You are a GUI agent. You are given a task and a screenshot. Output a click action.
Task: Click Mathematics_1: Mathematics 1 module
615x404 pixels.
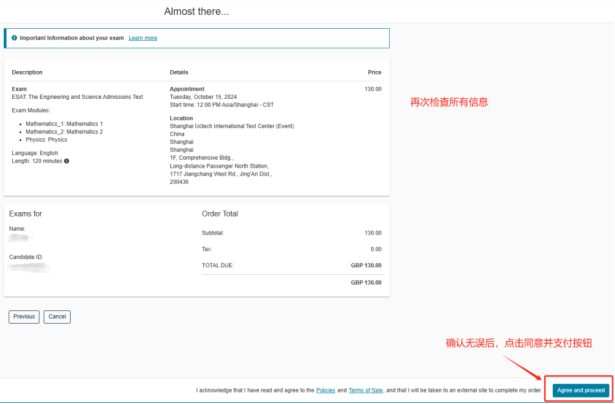coord(64,124)
